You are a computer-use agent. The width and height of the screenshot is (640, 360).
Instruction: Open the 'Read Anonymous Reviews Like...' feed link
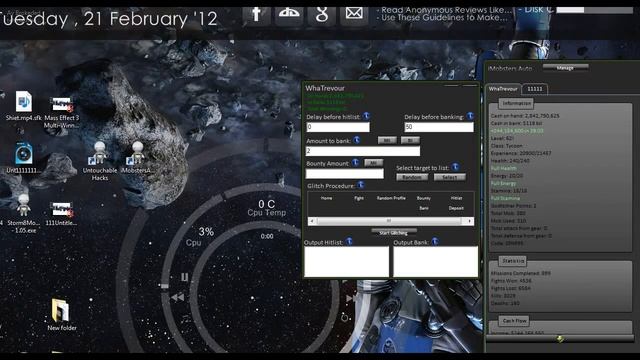pos(444,10)
